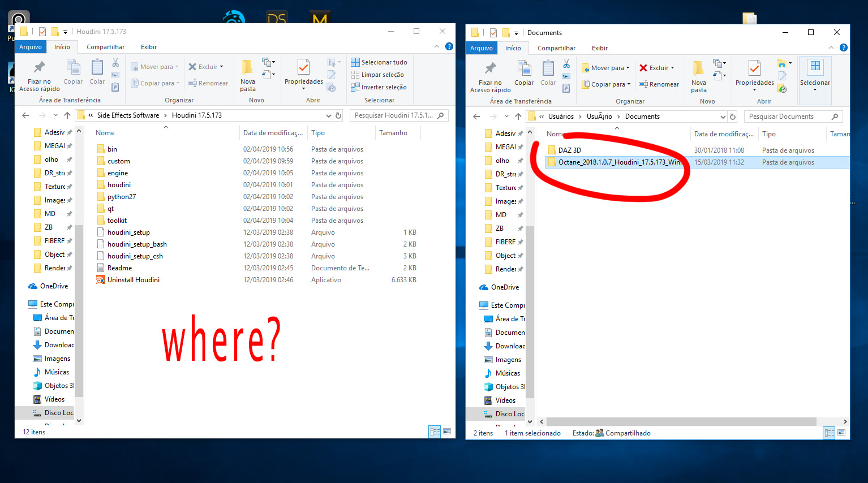Switch to Exibir tab in Houdini window
Screen dimensions: 868x483
149,47
